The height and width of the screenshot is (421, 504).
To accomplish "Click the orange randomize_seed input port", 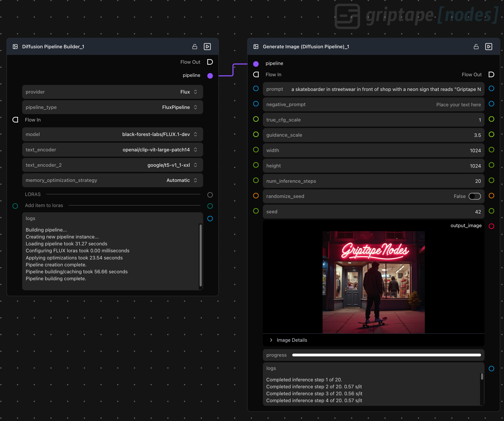I will (256, 196).
